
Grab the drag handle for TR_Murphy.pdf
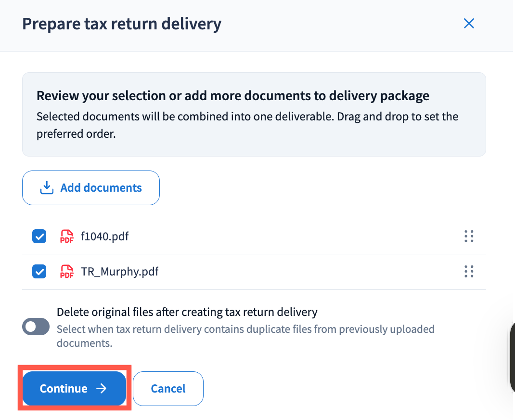(469, 272)
